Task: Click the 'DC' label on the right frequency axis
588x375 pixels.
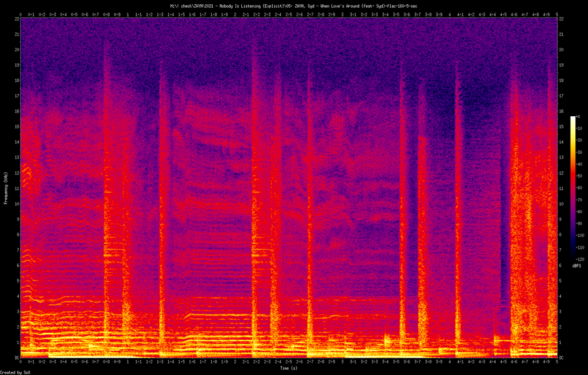Action: pyautogui.click(x=561, y=358)
